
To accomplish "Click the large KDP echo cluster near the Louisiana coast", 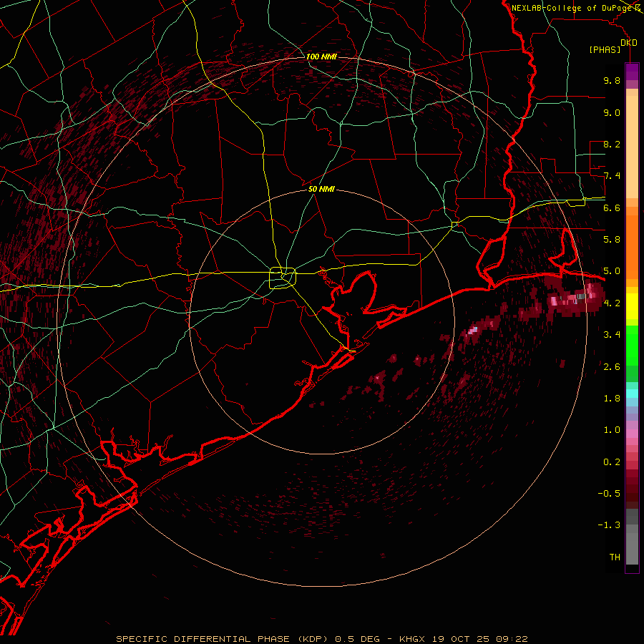I will 575,298.
